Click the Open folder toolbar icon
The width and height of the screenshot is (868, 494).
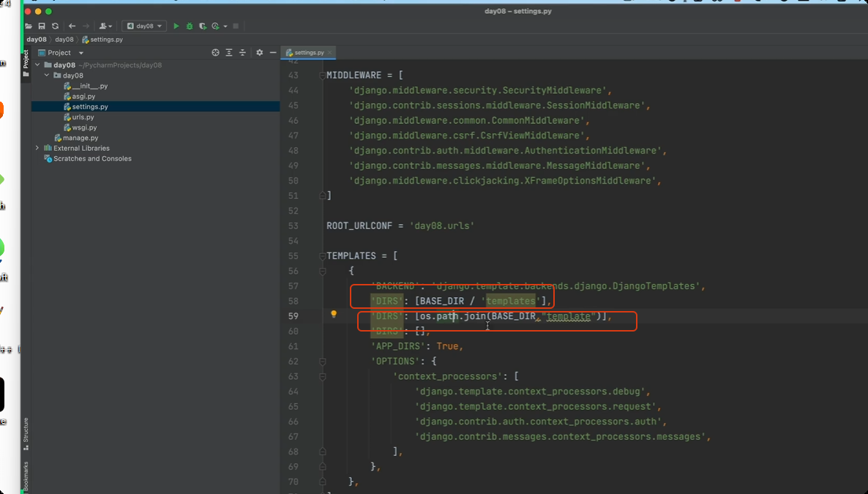coord(29,26)
